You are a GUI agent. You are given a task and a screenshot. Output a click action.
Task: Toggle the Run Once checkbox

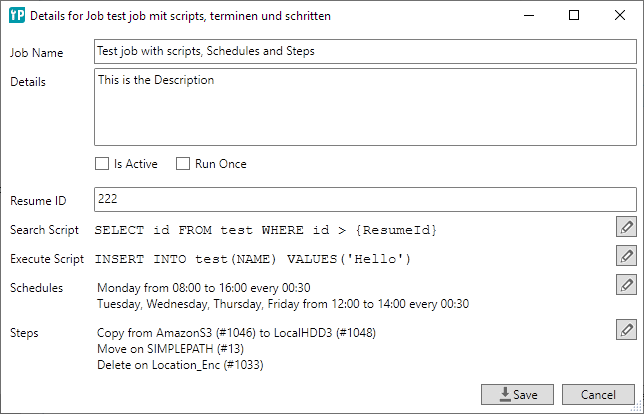[183, 164]
